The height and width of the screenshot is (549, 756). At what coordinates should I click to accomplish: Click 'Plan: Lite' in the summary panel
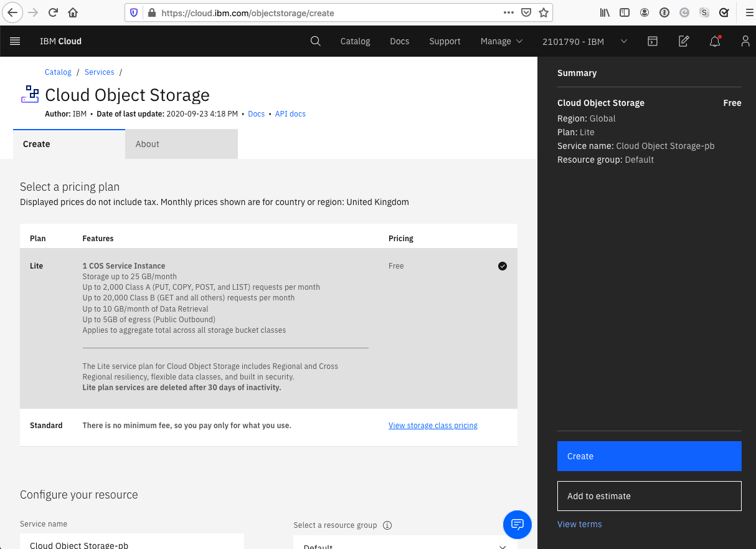pos(576,132)
